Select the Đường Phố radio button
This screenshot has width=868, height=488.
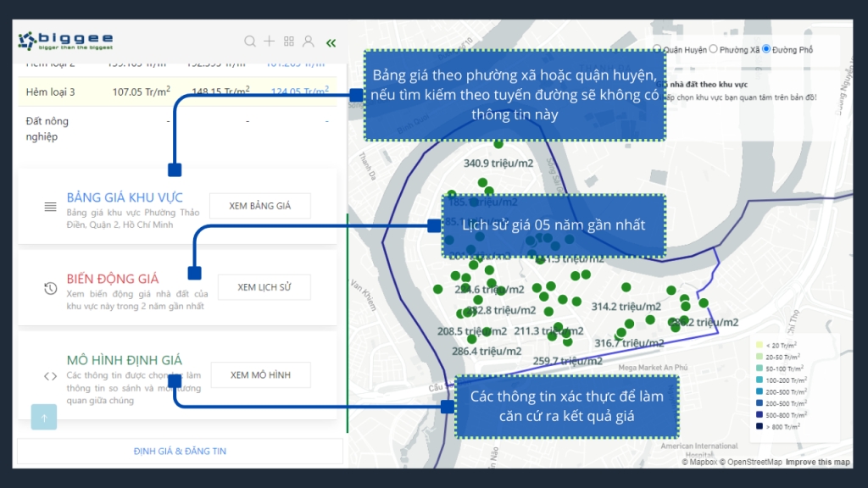click(766, 50)
